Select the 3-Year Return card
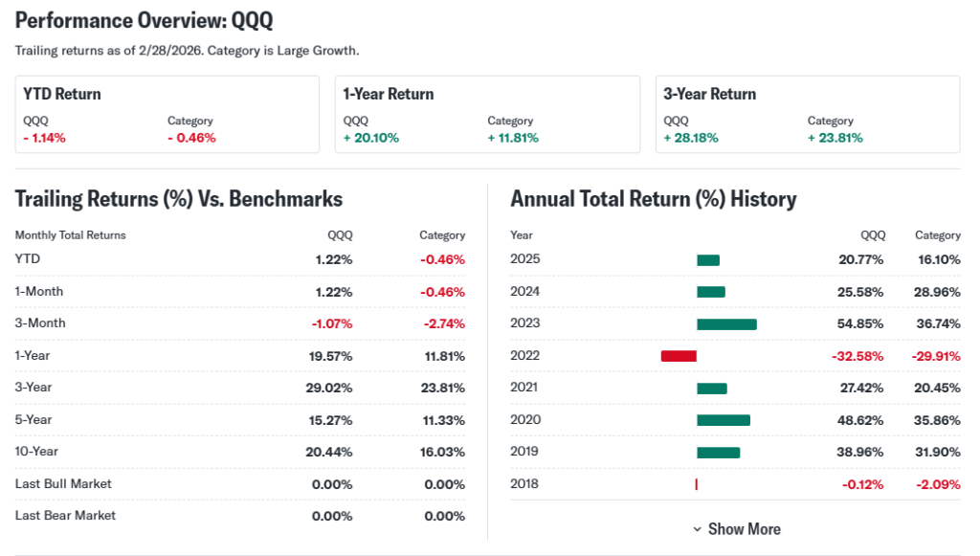The width and height of the screenshot is (980, 556). coord(807,114)
